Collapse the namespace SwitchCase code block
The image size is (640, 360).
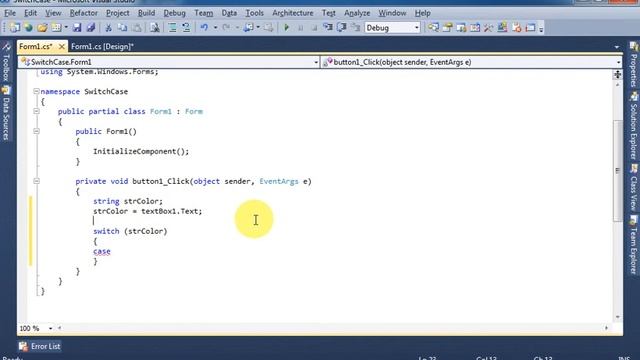pyautogui.click(x=36, y=91)
